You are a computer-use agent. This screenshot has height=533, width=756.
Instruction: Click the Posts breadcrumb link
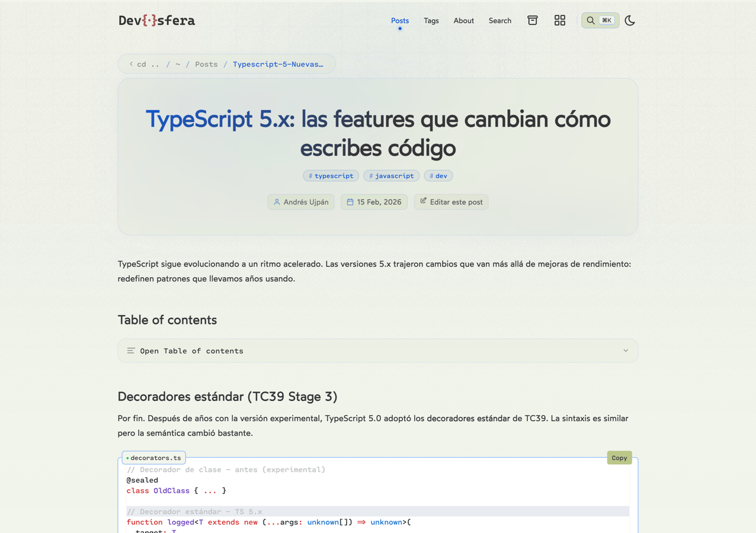[206, 64]
